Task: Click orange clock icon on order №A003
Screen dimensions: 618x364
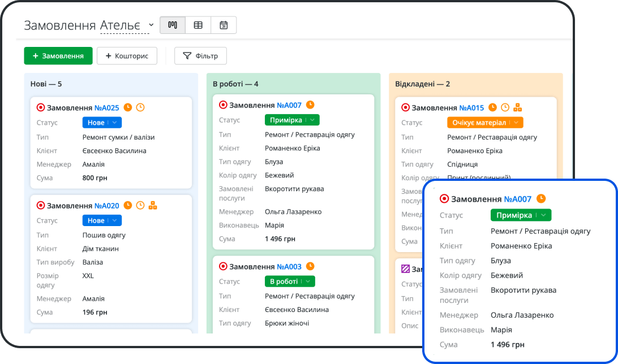Action: (x=310, y=266)
